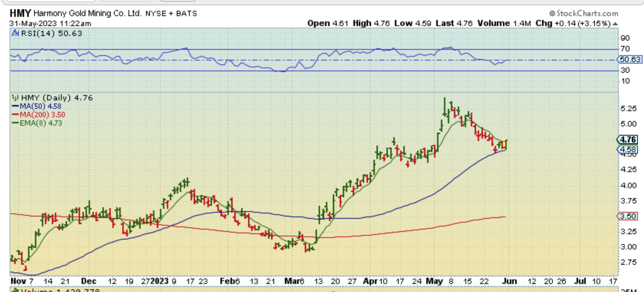Click the EMA(8) 4.73 legend text
The height and width of the screenshot is (292, 644).
coord(41,123)
